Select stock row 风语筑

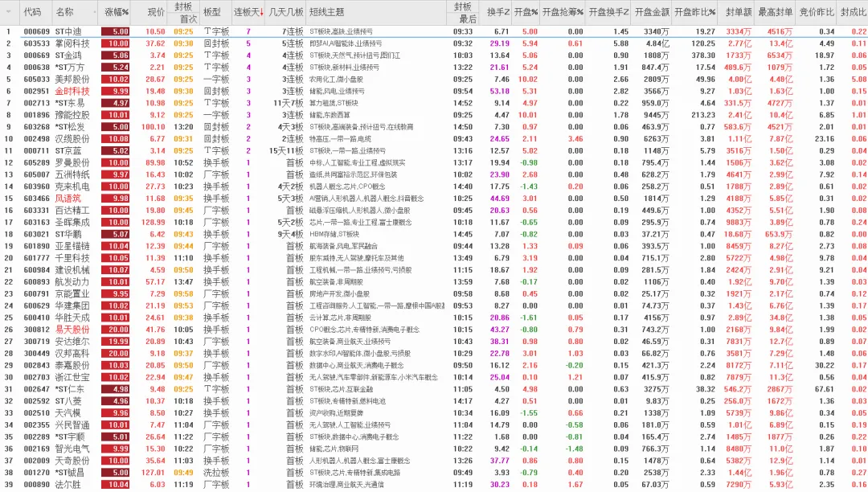(434, 198)
